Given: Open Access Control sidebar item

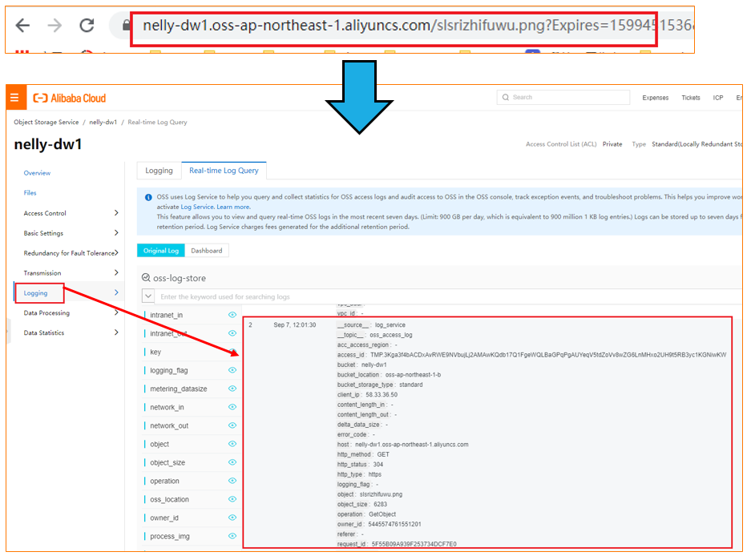Looking at the screenshot, I should 45,213.
